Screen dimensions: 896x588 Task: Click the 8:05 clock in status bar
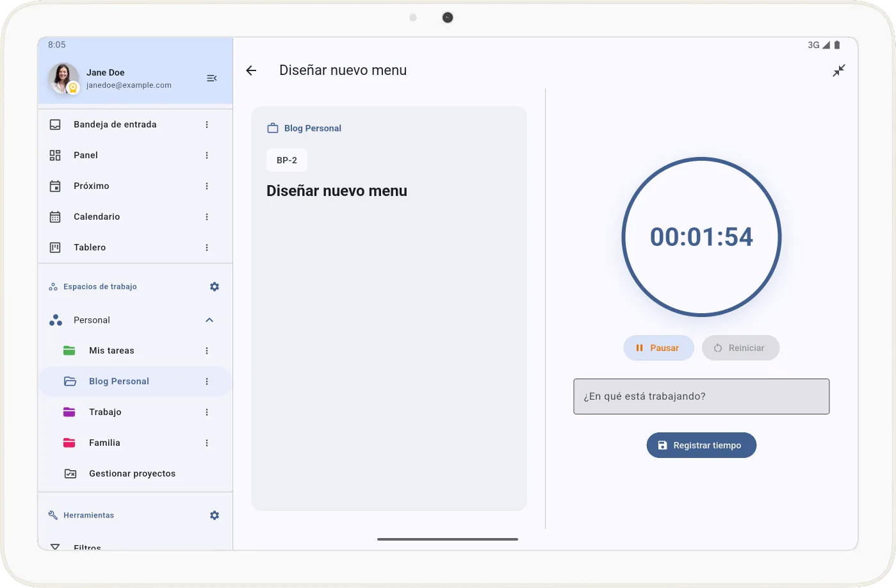[x=57, y=45]
